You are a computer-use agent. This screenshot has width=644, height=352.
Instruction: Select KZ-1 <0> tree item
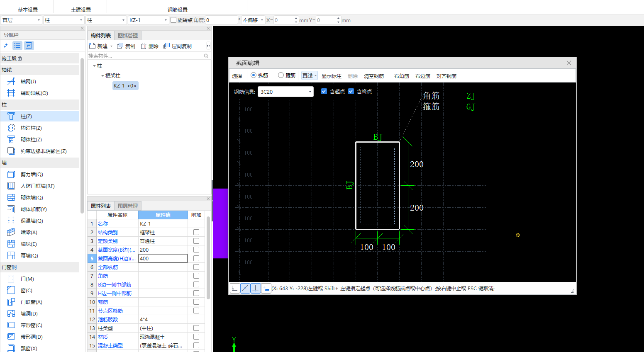(x=125, y=86)
